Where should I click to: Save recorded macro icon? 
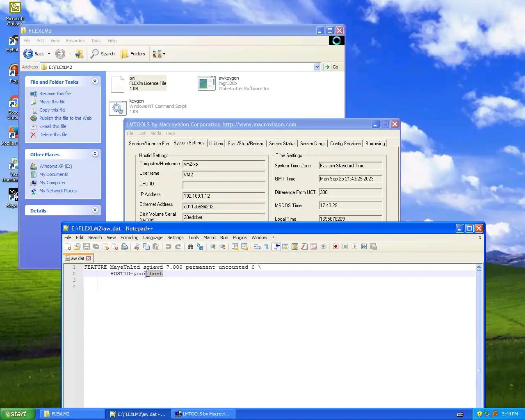[373, 247]
